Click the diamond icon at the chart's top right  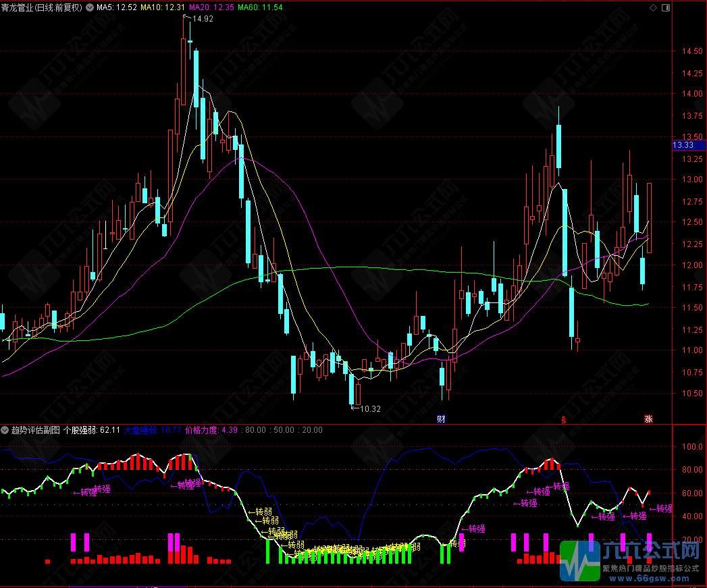tap(653, 7)
